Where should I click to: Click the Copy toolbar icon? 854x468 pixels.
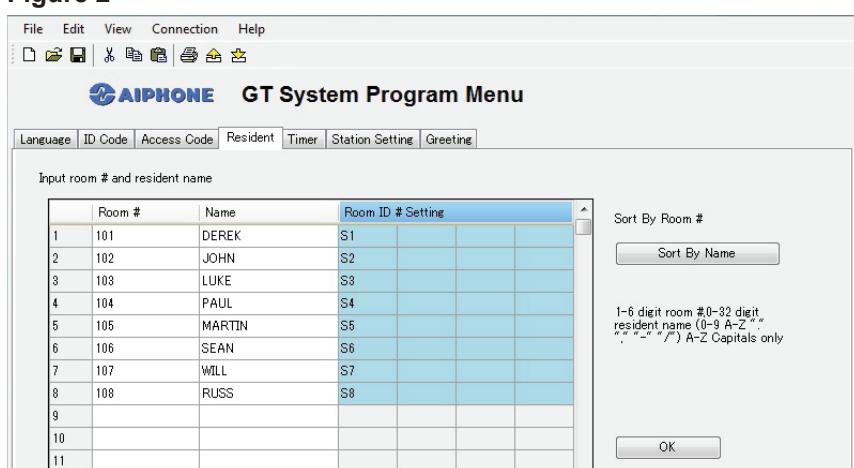pos(133,54)
